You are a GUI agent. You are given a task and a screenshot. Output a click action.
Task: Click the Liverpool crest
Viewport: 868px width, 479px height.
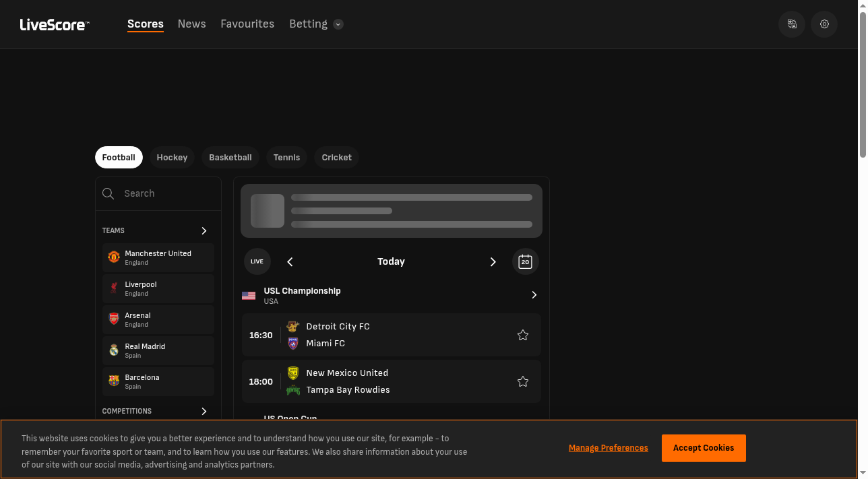[114, 288]
